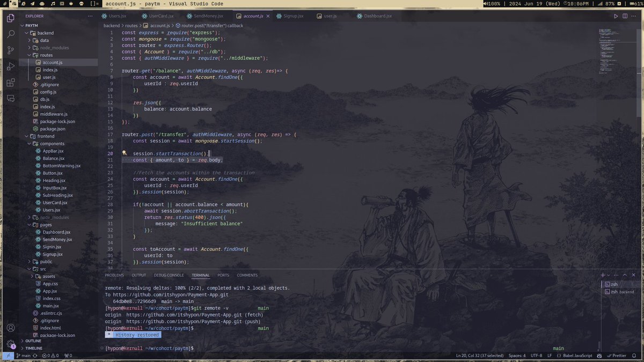Open the DEBUG CONSOLE panel tab
The height and width of the screenshot is (362, 644).
point(169,275)
